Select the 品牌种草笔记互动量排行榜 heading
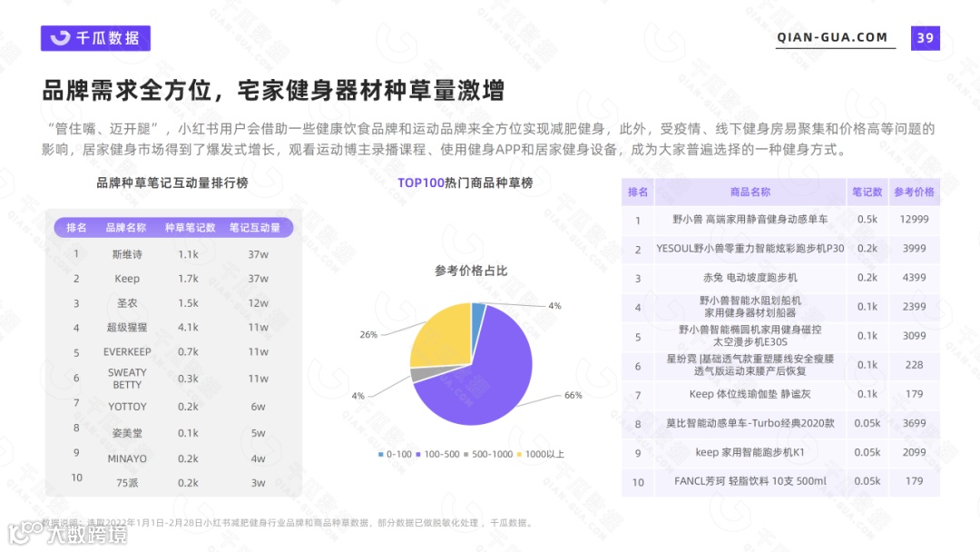The height and width of the screenshot is (552, 980). pos(171,182)
